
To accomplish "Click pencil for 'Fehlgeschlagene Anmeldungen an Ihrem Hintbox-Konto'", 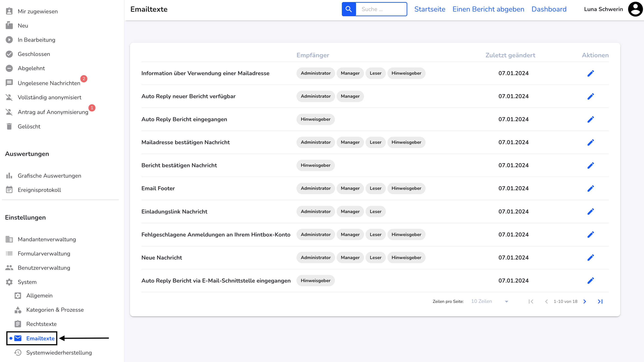I will pos(591,234).
